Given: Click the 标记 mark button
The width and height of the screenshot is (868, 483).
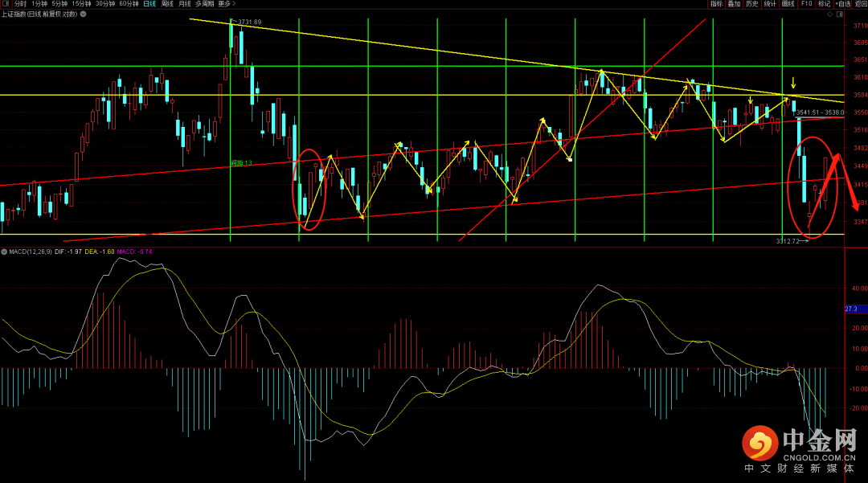Looking at the screenshot, I should coord(825,4).
